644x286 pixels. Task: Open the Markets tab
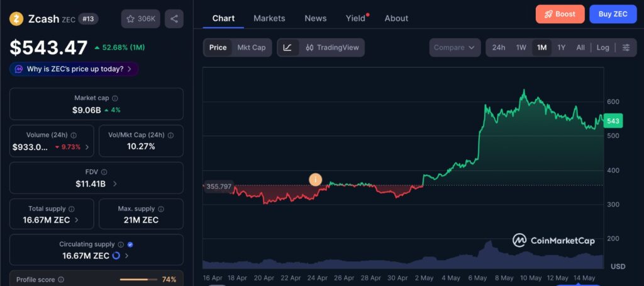click(269, 18)
